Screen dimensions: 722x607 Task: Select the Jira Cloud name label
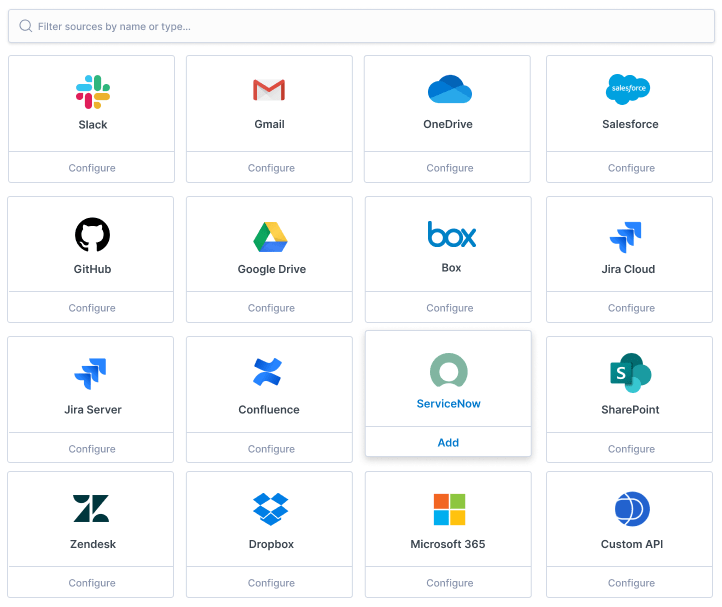click(x=628, y=269)
